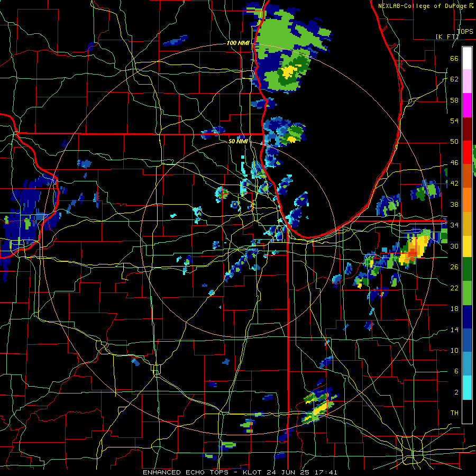Click the 34 legend scale value
This screenshot has height=476, width=476.
click(454, 225)
